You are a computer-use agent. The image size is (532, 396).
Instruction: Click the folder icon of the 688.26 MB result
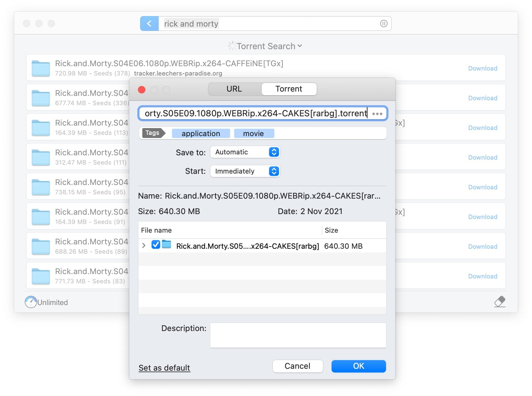click(x=41, y=246)
